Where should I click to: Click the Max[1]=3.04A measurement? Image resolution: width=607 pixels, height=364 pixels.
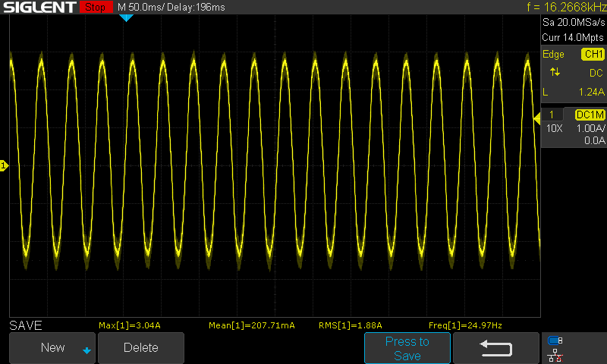tap(130, 325)
